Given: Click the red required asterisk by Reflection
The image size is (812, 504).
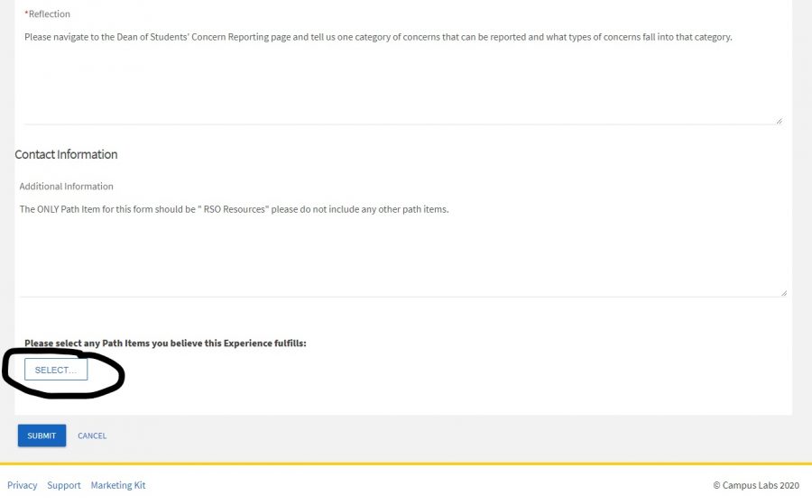Looking at the screenshot, I should [x=26, y=13].
